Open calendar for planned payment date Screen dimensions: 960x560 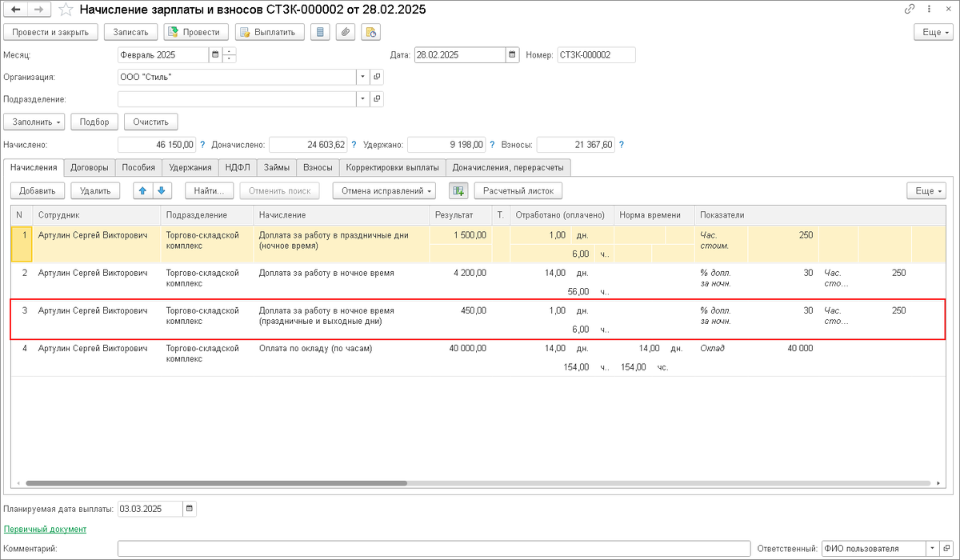pos(189,509)
